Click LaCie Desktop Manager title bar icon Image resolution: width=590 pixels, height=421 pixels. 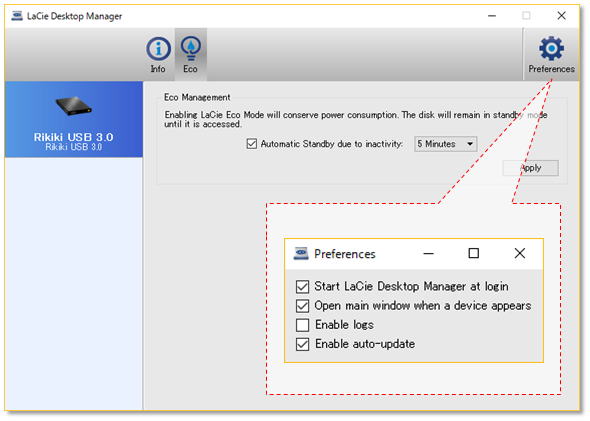click(x=17, y=16)
